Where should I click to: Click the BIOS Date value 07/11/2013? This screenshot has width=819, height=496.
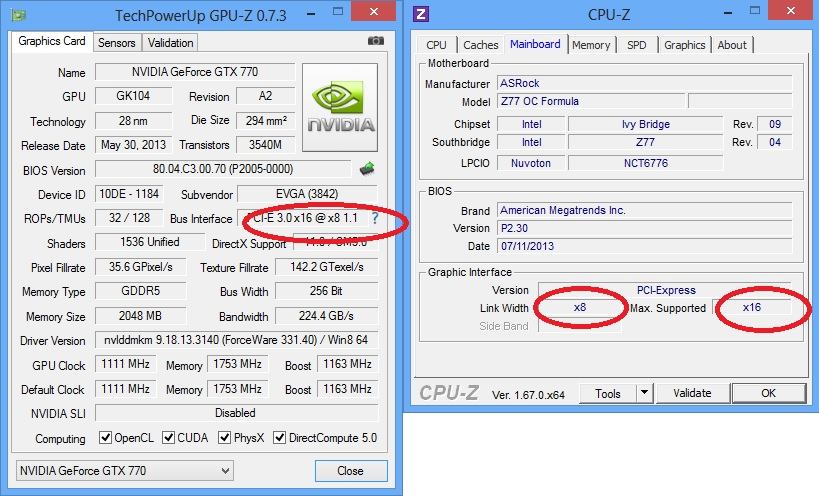(645, 246)
